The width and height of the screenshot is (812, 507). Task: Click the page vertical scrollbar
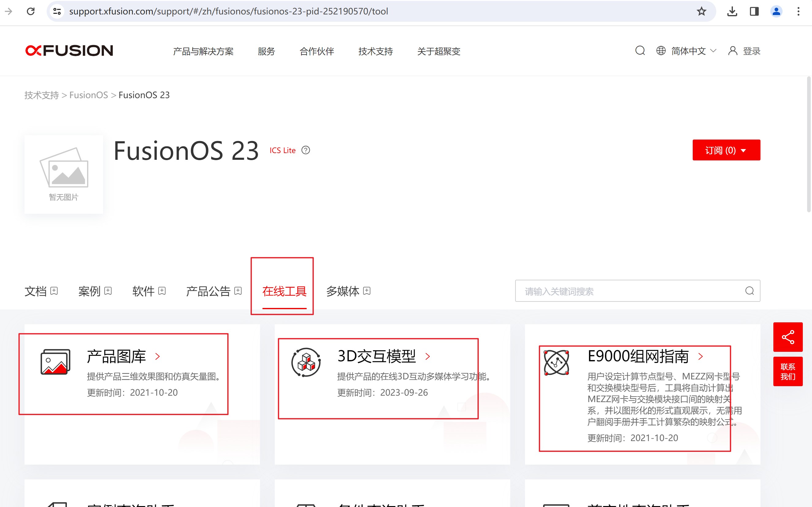(x=808, y=144)
